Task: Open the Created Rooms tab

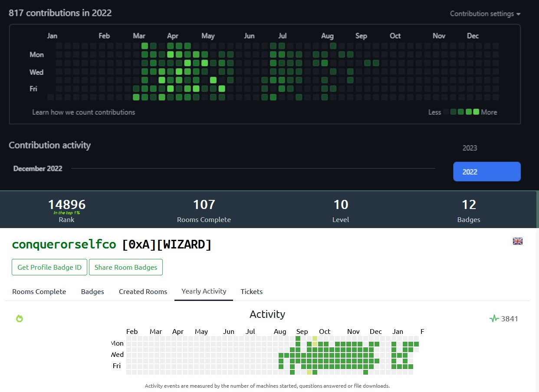Action: point(143,291)
